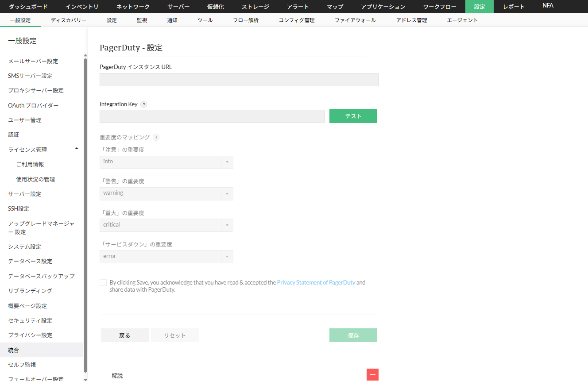Open the 「重大」の重要度 dropdown
Image resolution: width=588 pixels, height=381 pixels.
tap(166, 225)
